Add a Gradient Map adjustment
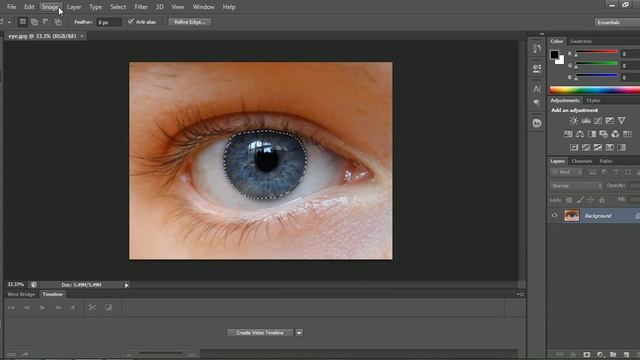This screenshot has height=360, width=640. (621, 147)
